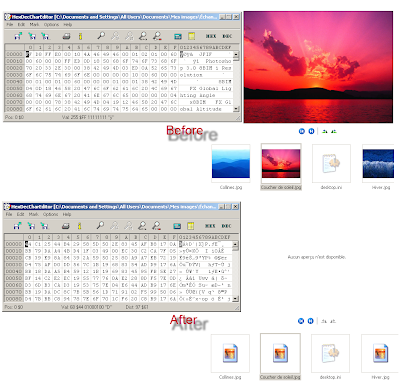Click the replace-all icon with red mark, After window
The width and height of the screenshot is (400, 384).
tap(156, 226)
